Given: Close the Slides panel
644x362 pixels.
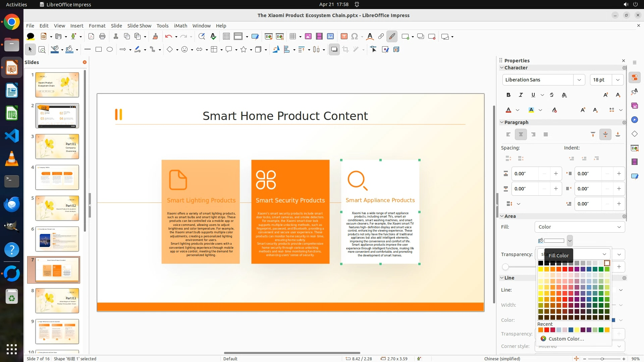Looking at the screenshot, I should pos(85,62).
